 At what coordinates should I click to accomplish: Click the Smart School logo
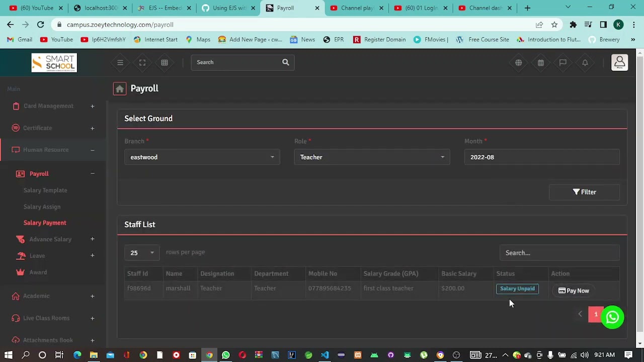coord(54,63)
